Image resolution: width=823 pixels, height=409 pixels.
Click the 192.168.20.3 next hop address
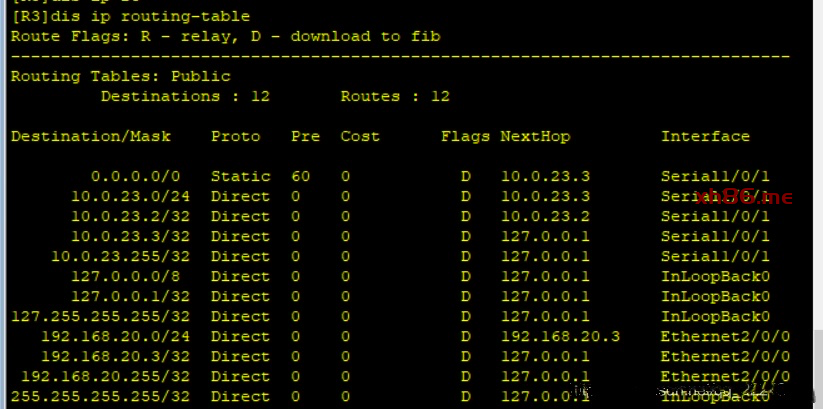560,336
